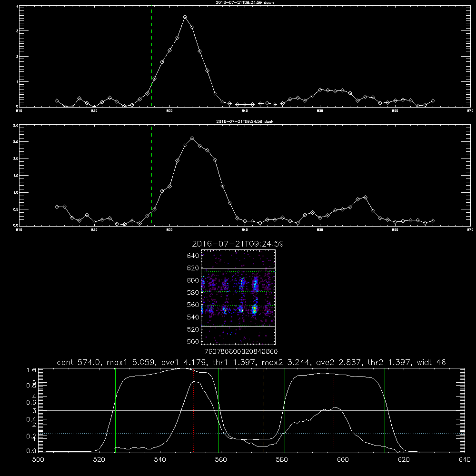The height and width of the screenshot is (476, 476).
Task: Select the 'widt 46' value
Action: [431, 362]
